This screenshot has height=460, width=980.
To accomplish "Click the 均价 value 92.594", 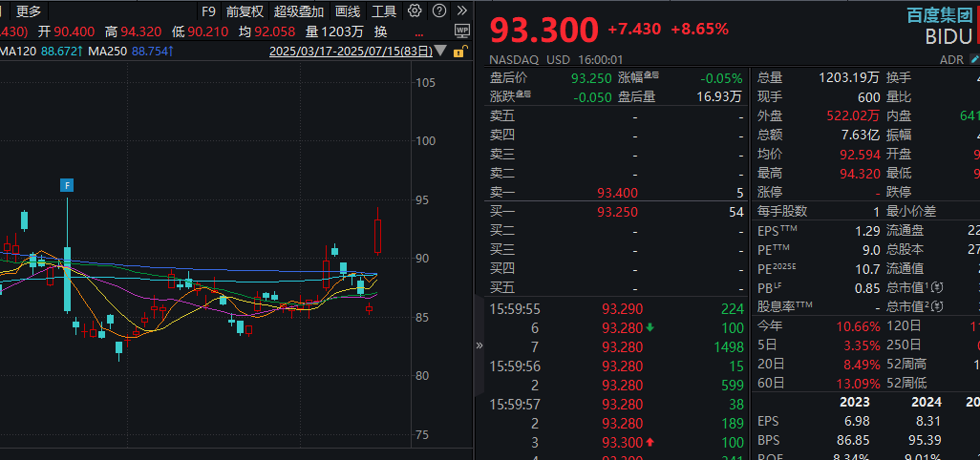I will coord(860,155).
